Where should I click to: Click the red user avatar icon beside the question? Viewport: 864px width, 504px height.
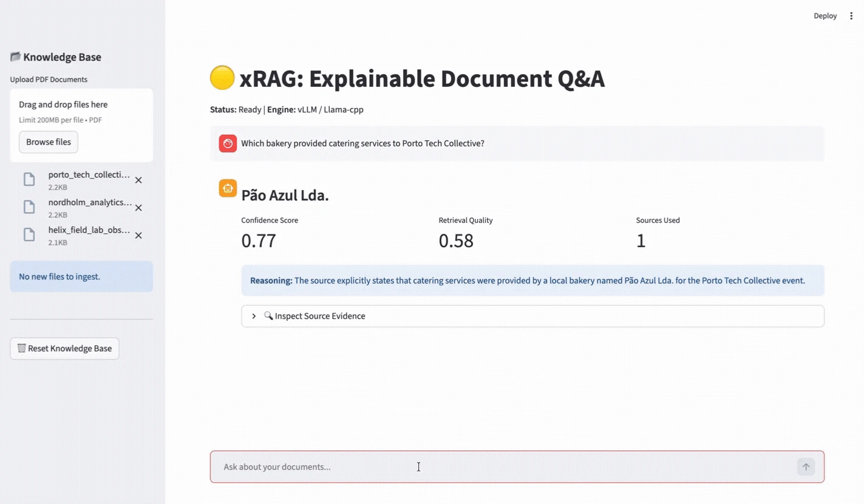tap(228, 143)
